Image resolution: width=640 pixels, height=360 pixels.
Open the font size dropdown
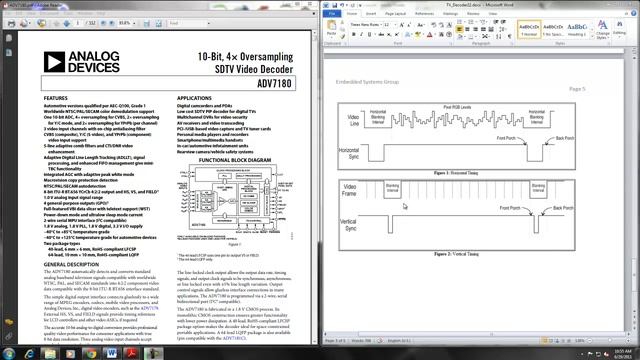click(x=395, y=25)
